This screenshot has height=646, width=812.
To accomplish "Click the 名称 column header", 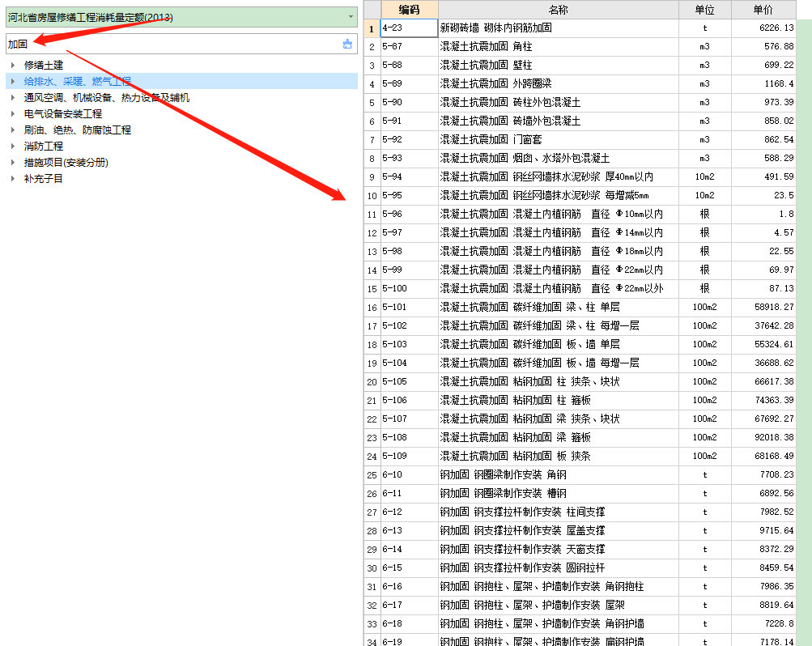I will click(558, 10).
